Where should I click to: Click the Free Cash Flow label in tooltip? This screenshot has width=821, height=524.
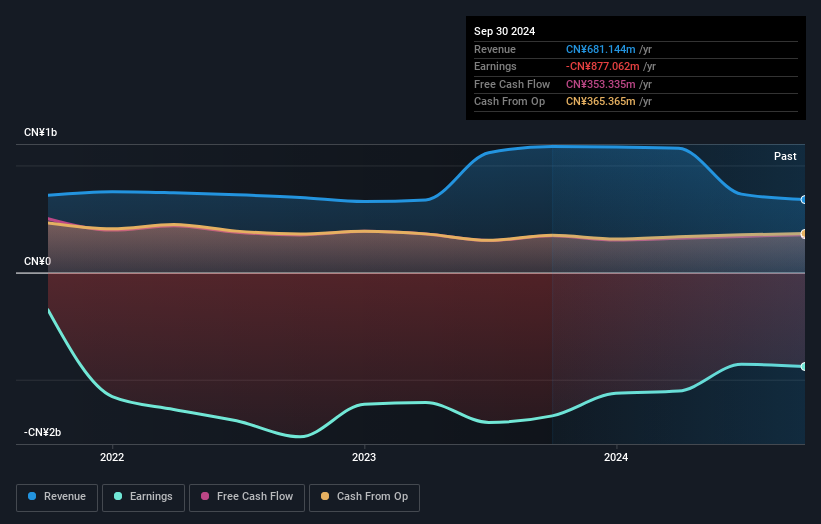coord(512,84)
